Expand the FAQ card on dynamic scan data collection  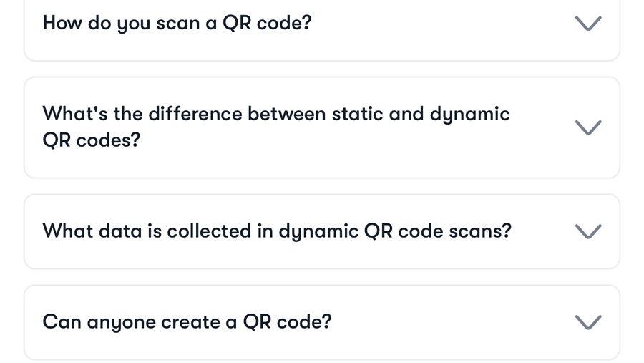click(x=322, y=231)
